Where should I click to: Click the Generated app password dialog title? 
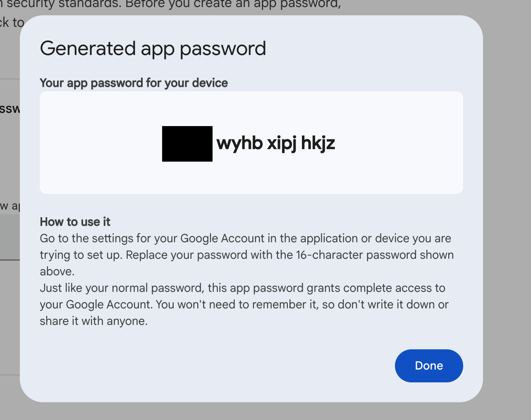153,48
